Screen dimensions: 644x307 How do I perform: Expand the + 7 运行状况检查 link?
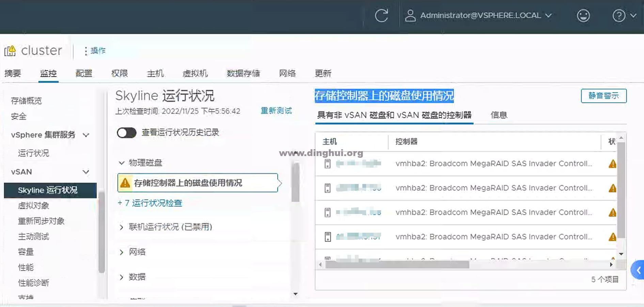[150, 203]
